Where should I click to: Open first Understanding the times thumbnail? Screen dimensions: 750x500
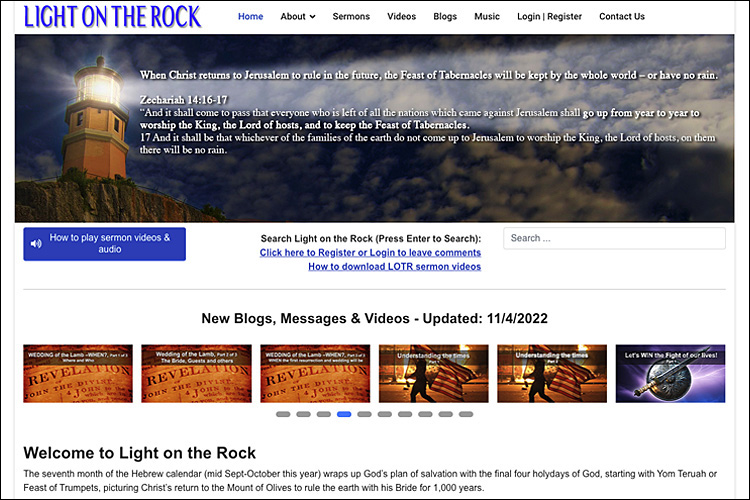pyautogui.click(x=433, y=374)
